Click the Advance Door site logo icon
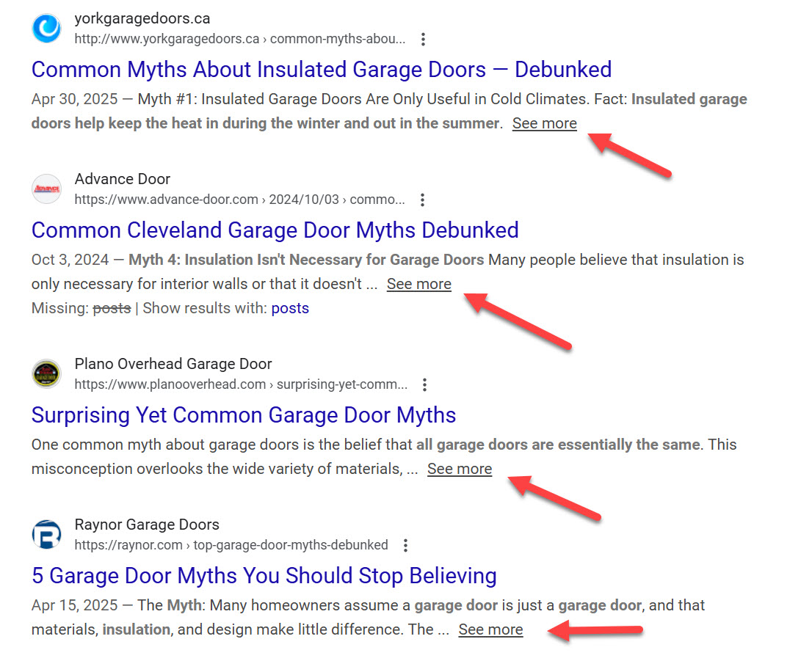Screen dimensions: 812x661 pyautogui.click(x=46, y=189)
